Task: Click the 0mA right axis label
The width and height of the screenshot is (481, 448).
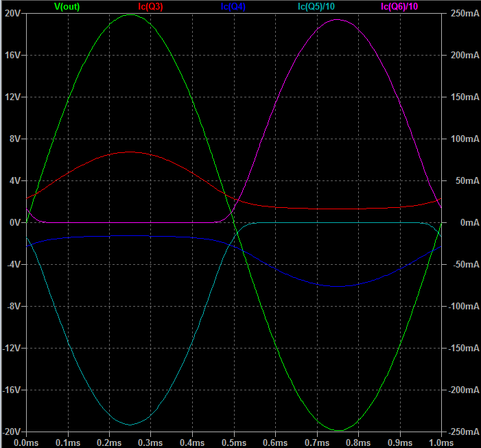Action: [469, 222]
